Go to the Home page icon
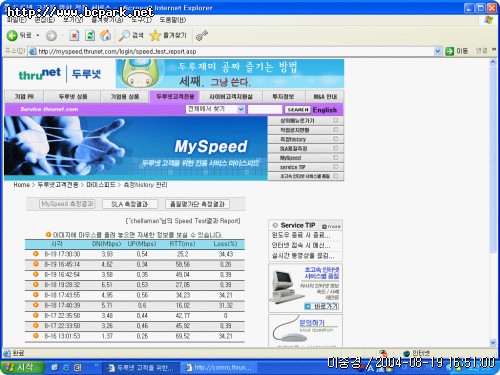 tap(106, 35)
